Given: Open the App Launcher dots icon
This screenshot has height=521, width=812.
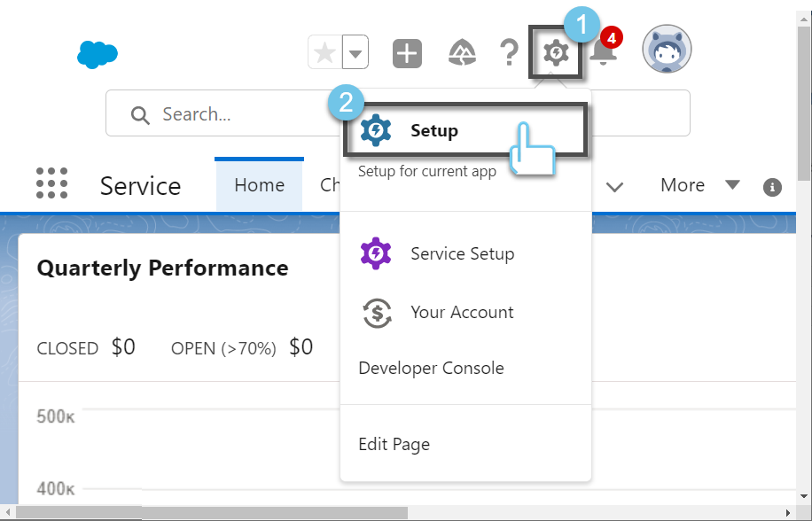Looking at the screenshot, I should (51, 183).
